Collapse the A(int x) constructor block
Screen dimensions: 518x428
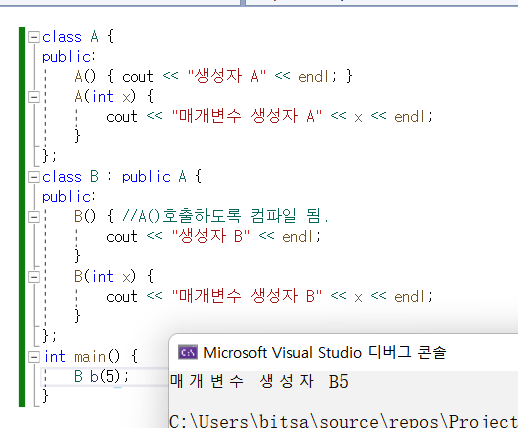[34, 97]
